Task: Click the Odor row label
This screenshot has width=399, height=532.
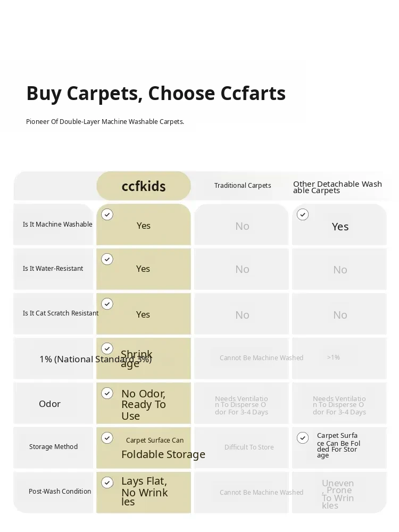Action: tap(49, 404)
